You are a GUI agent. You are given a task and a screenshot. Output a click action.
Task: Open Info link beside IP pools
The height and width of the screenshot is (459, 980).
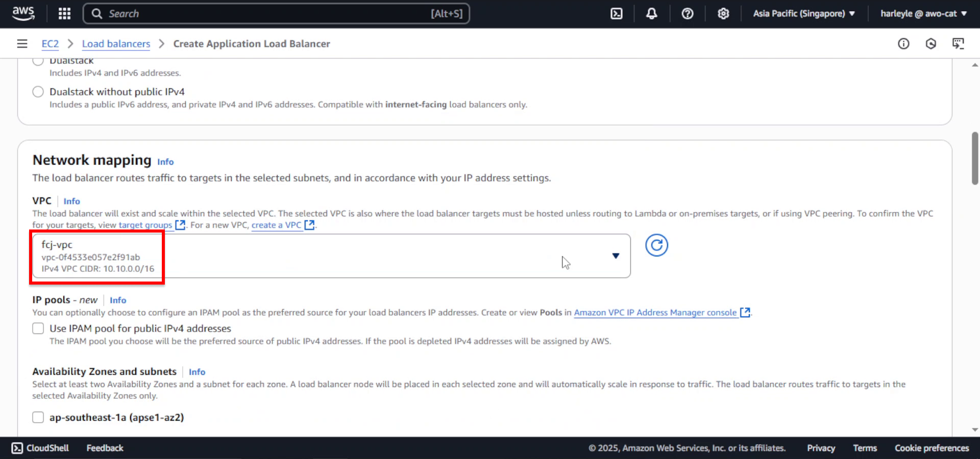118,300
